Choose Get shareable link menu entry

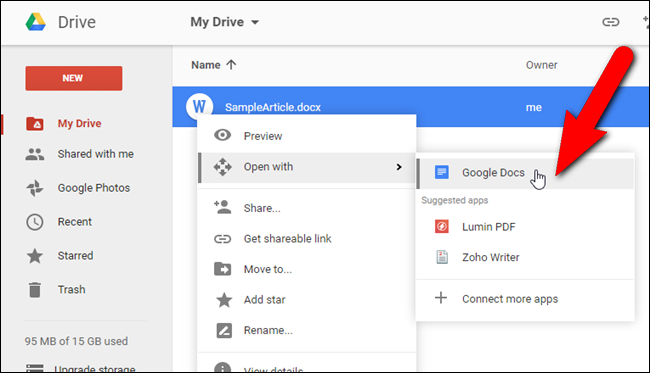coord(307,239)
